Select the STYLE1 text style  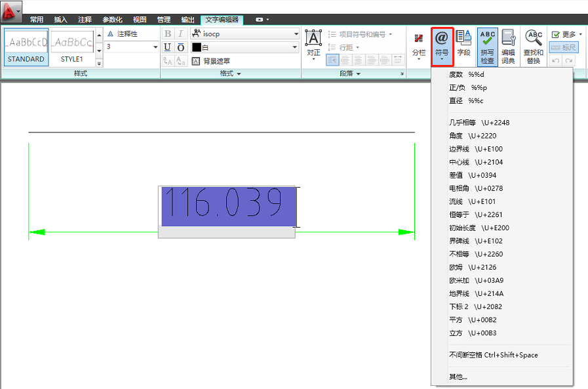(71, 47)
